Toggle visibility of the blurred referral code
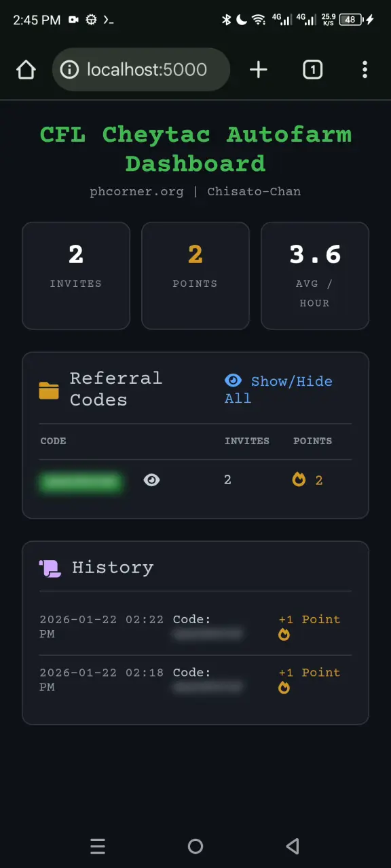The height and width of the screenshot is (868, 391). (152, 480)
